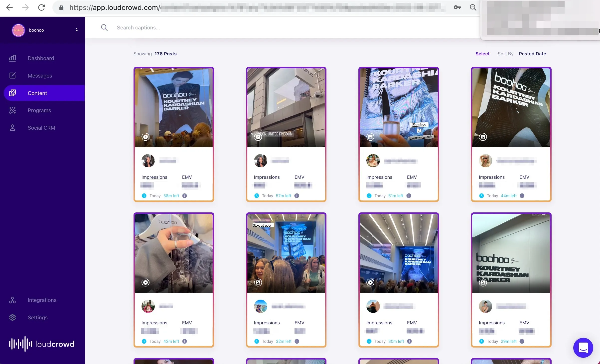
Task: Click the browser reload button
Action: tap(41, 7)
